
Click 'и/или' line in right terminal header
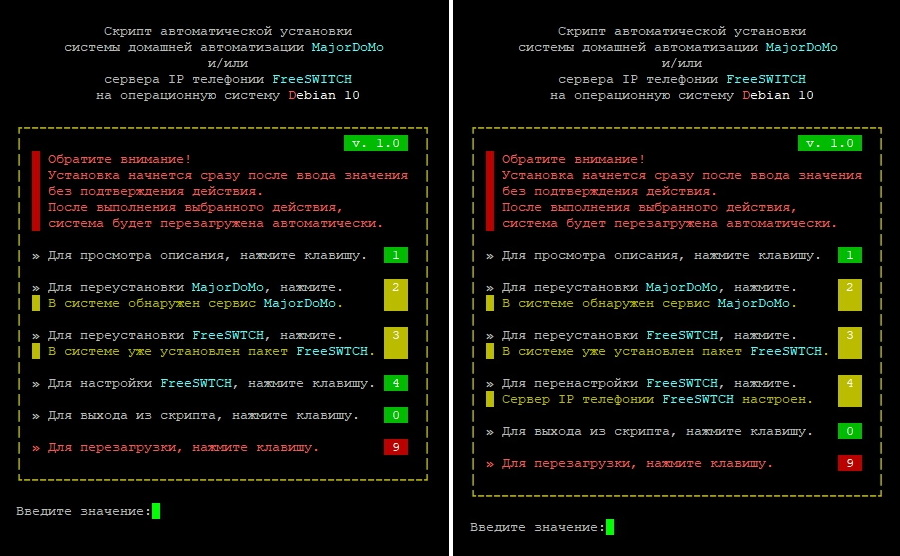tap(682, 63)
